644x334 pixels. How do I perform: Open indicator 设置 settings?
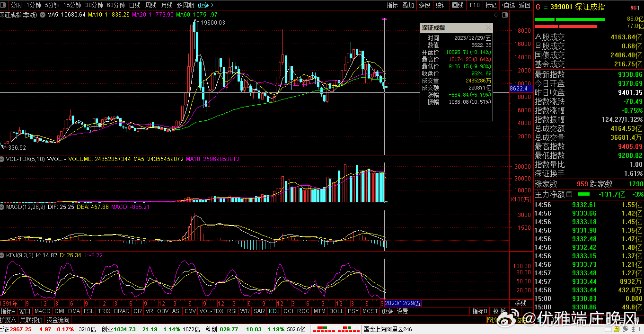click(x=403, y=311)
